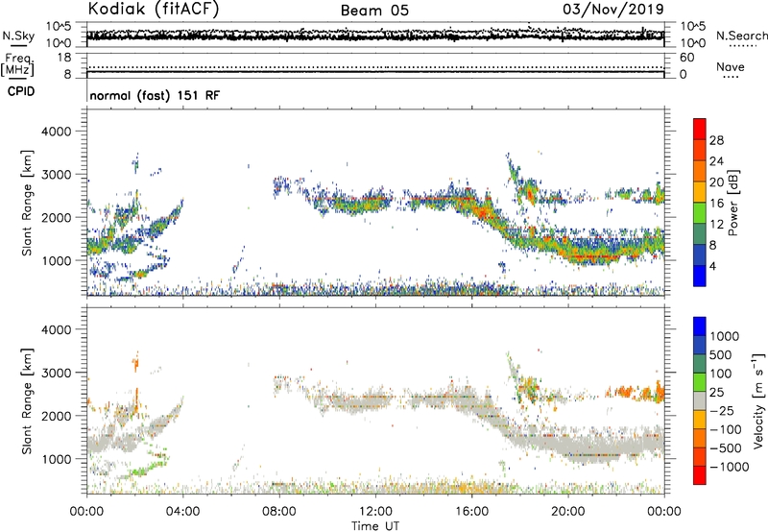Viewport: 768px width, 532px height.
Task: Select the blue top Velocity colorbar segment
Action: point(700,326)
